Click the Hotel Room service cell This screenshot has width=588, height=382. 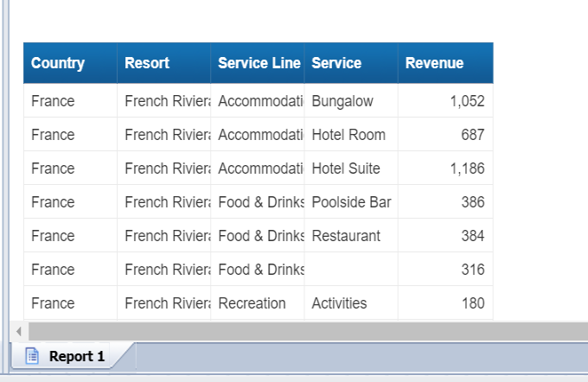pyautogui.click(x=348, y=135)
